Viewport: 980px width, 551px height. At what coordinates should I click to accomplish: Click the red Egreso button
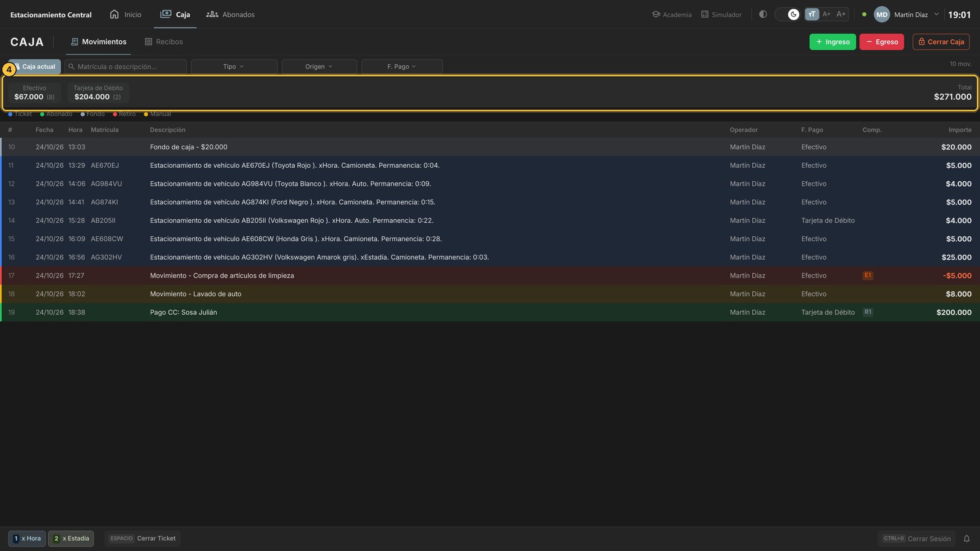[x=881, y=42]
